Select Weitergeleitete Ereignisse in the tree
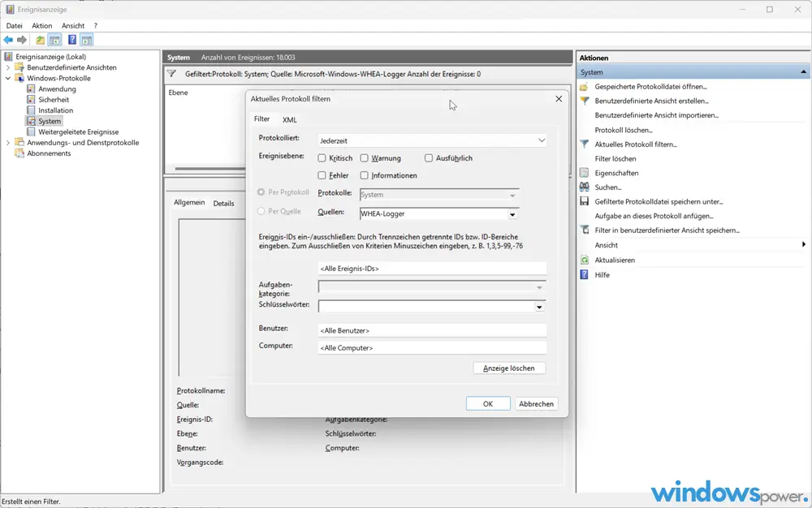812x508 pixels. pos(78,132)
